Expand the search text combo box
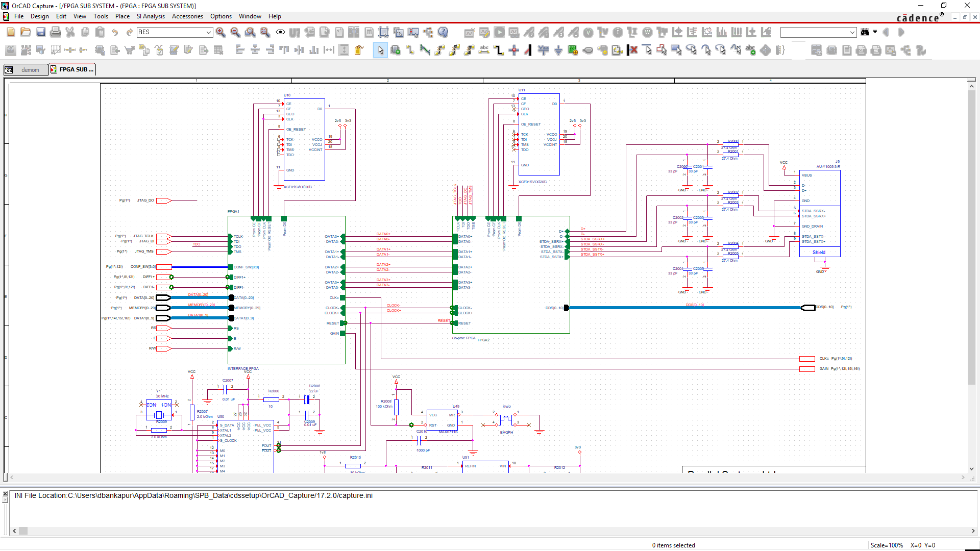The width and height of the screenshot is (980, 551). click(852, 32)
